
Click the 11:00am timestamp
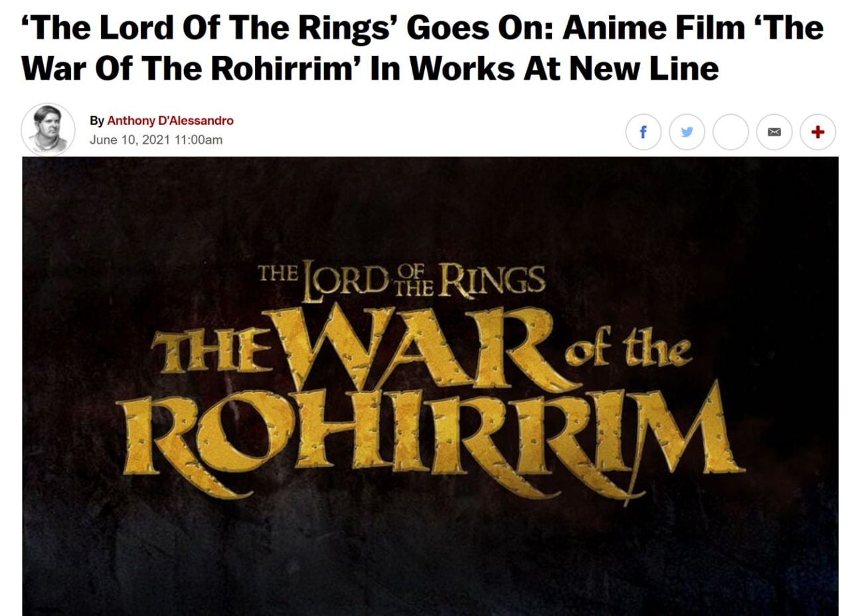(197, 140)
